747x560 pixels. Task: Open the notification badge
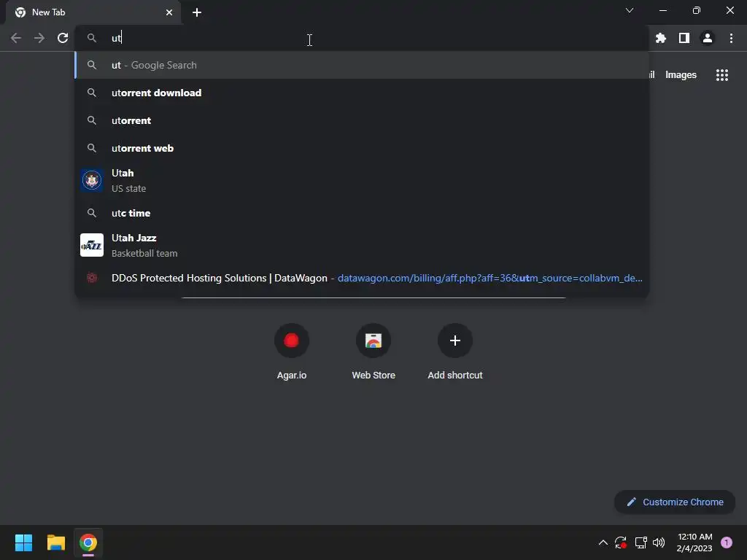[x=727, y=542]
